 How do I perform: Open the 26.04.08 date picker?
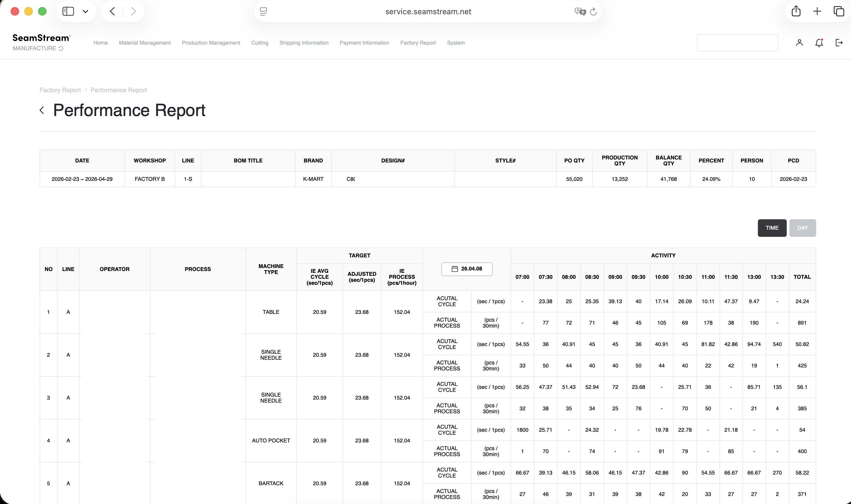[467, 269]
